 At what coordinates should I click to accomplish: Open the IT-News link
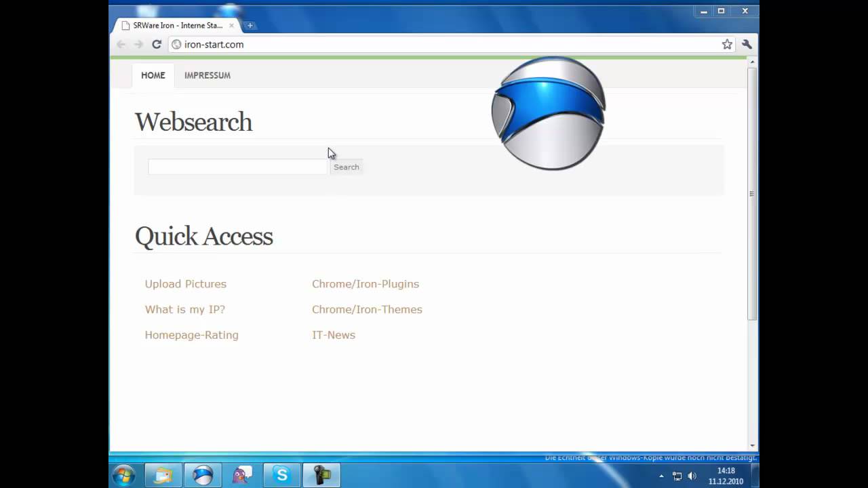[334, 335]
